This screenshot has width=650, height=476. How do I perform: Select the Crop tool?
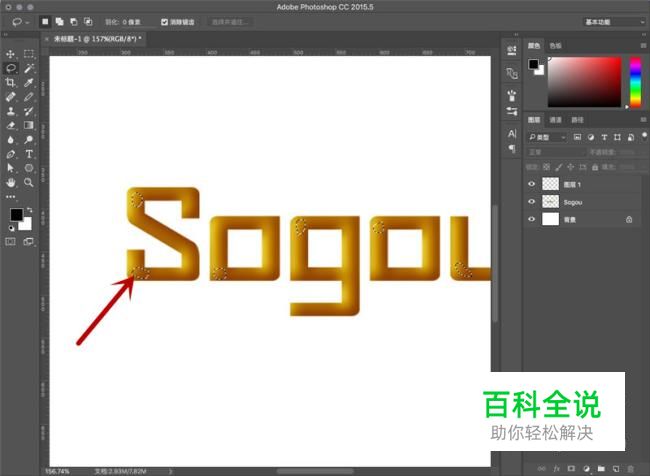[10, 83]
